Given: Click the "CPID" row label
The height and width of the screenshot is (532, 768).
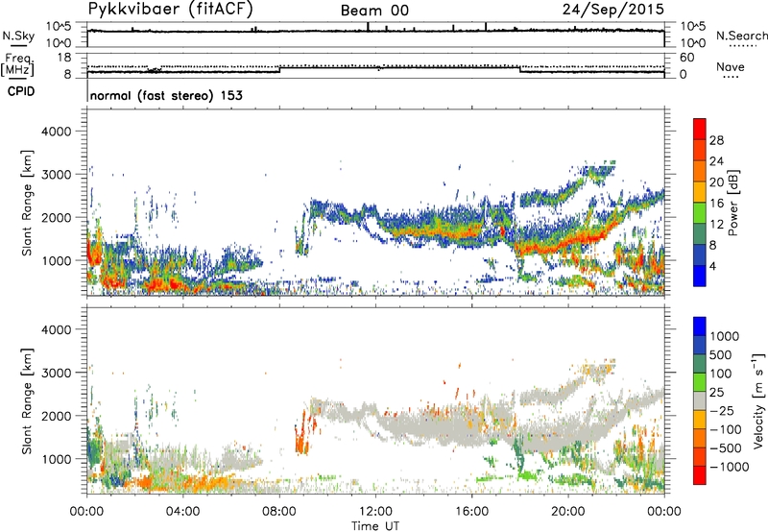Looking at the screenshot, I should 21,91.
